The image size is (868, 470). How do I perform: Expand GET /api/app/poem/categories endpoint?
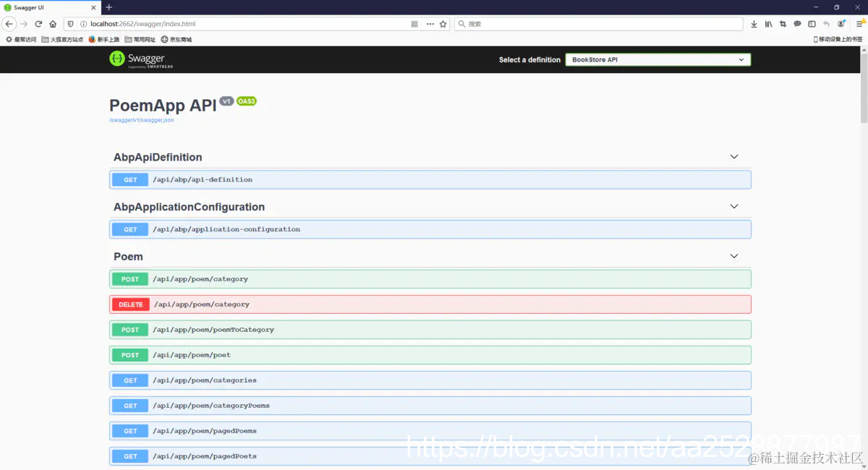click(430, 380)
